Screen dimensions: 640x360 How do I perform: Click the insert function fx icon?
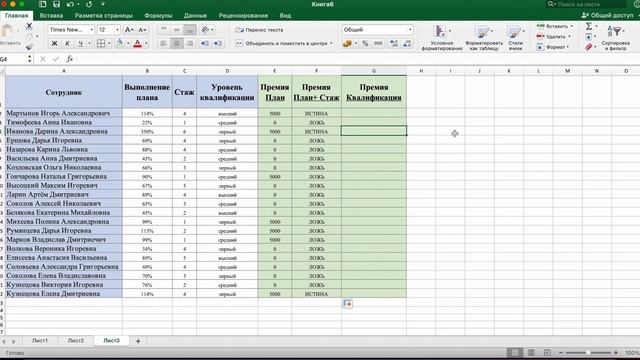[70, 59]
